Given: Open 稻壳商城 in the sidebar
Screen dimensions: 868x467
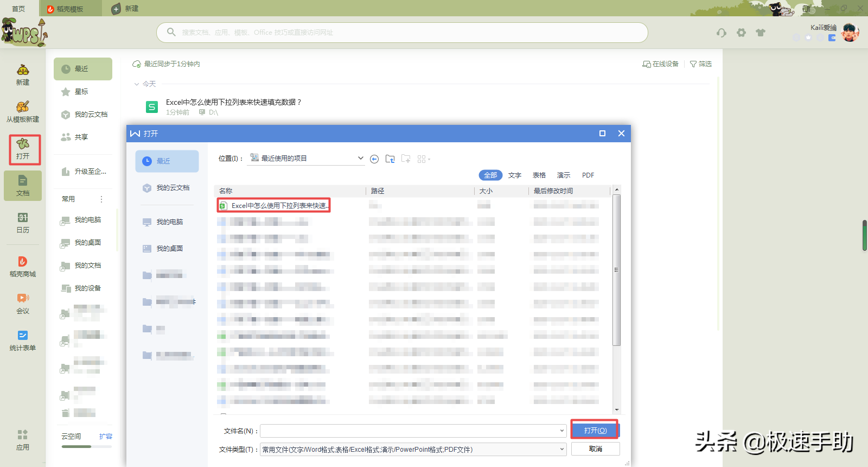Looking at the screenshot, I should tap(23, 267).
